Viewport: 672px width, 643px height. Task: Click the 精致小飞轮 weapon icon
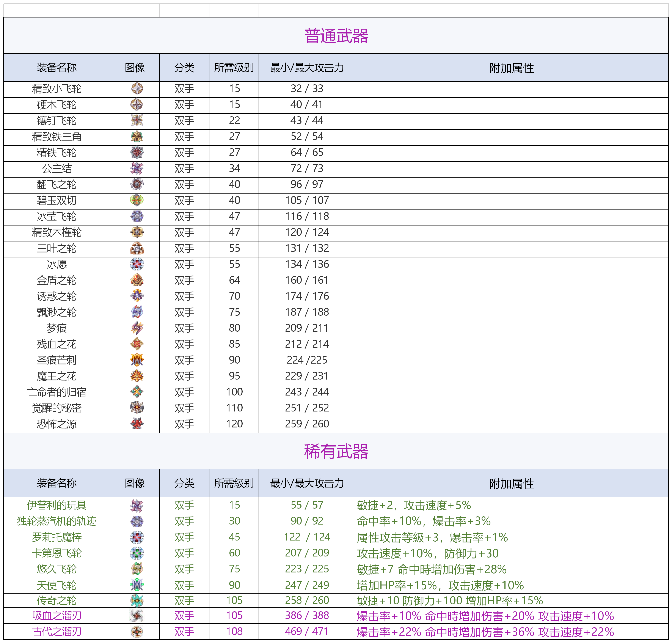pos(137,88)
